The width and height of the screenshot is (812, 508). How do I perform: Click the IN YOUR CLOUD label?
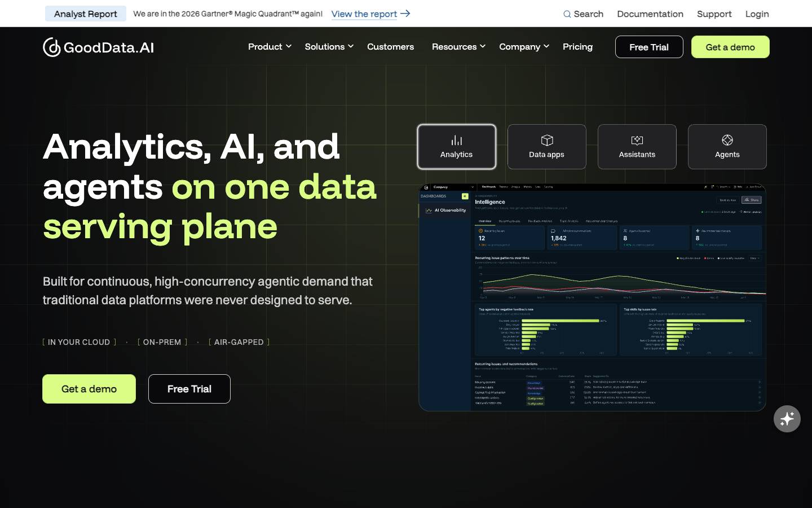[x=79, y=342]
